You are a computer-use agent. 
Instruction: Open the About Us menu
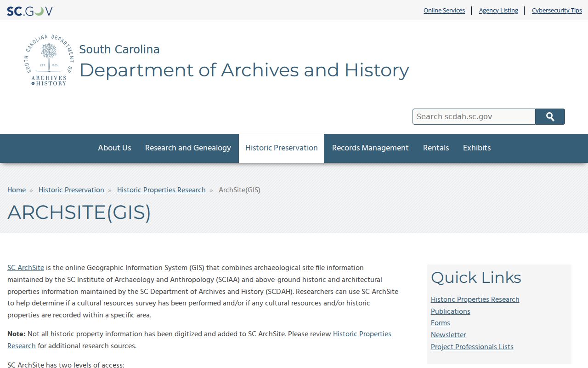pyautogui.click(x=114, y=148)
